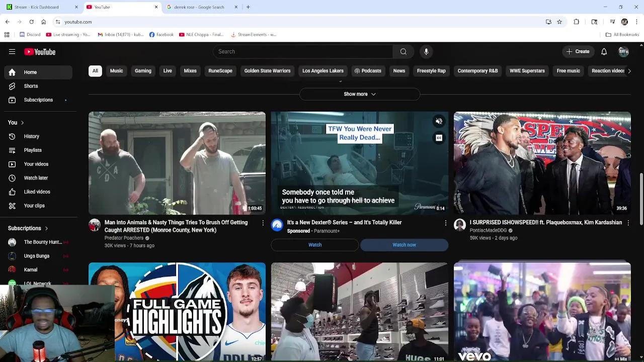Open Man Into Animals video thumbnail
The width and height of the screenshot is (644, 362).
[177, 163]
